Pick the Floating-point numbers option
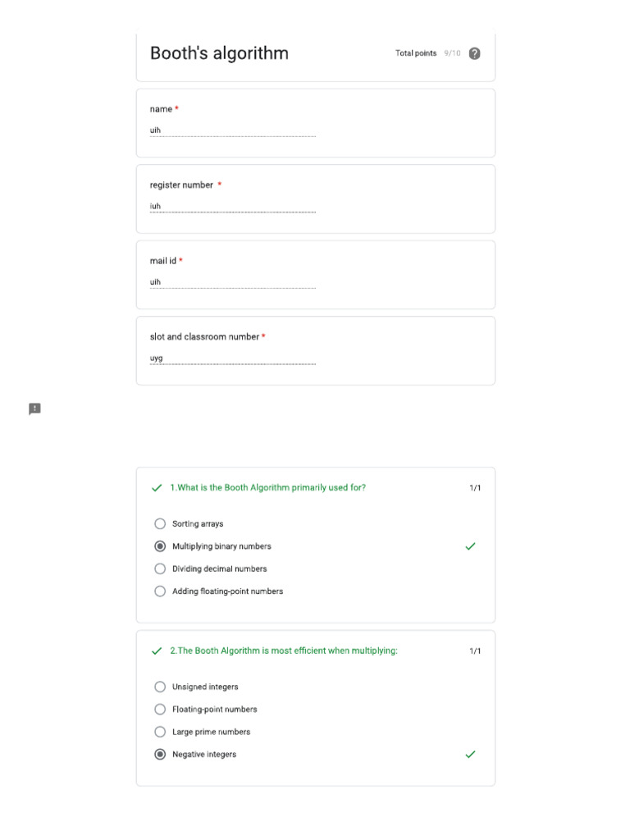Viewport: 630px width, 840px height. (x=160, y=710)
